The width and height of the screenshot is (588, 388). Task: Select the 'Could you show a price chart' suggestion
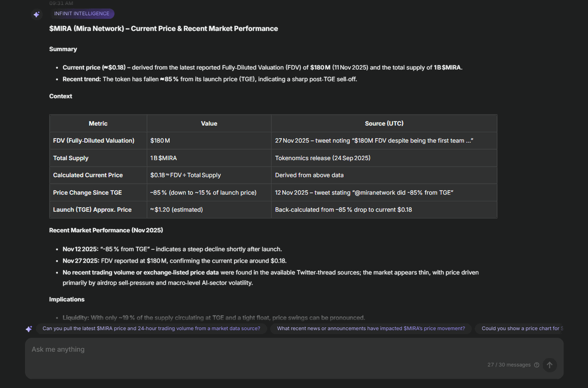pyautogui.click(x=519, y=328)
